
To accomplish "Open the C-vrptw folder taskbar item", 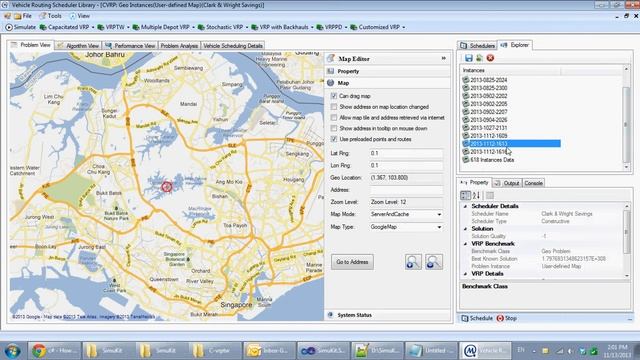I will click(x=215, y=351).
